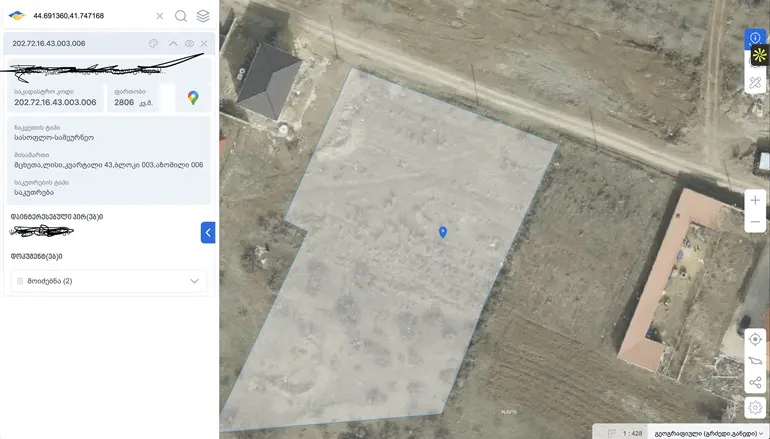Select the measurement ruler tool
The height and width of the screenshot is (439, 770).
[x=755, y=82]
